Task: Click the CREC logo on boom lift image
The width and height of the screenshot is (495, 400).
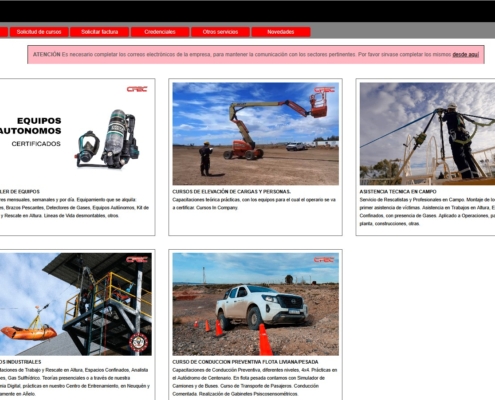Action: pos(324,90)
